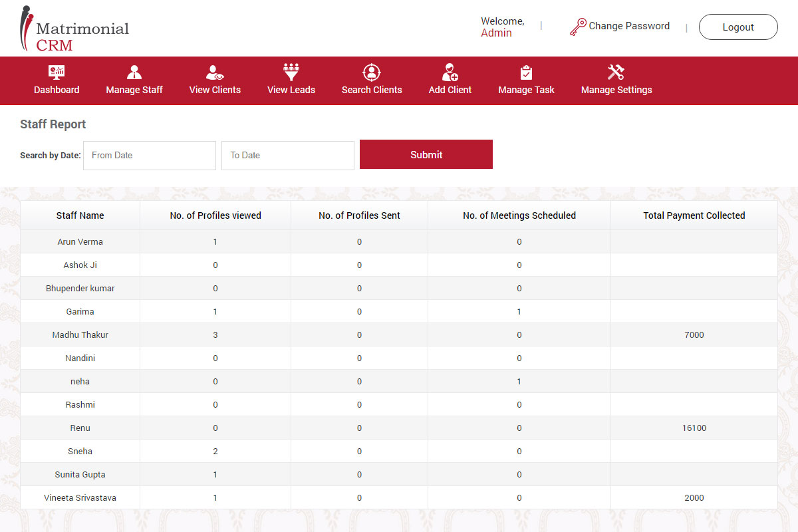Click inside the From Date field
The width and height of the screenshot is (798, 532).
coord(149,155)
